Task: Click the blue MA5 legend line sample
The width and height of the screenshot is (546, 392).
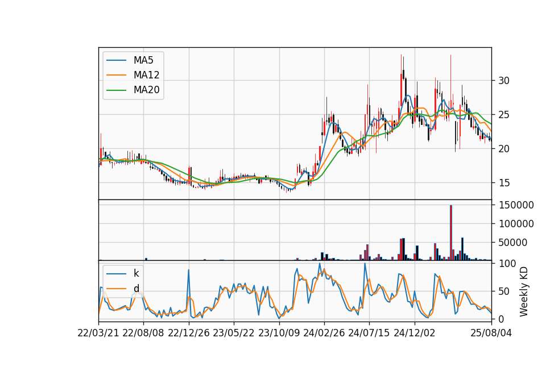Action: (116, 60)
